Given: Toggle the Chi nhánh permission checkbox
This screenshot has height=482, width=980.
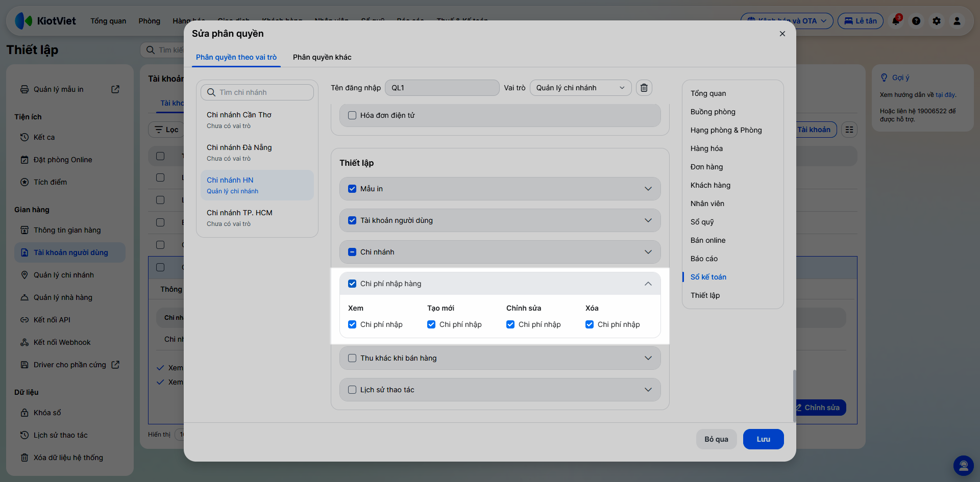Looking at the screenshot, I should pyautogui.click(x=352, y=252).
